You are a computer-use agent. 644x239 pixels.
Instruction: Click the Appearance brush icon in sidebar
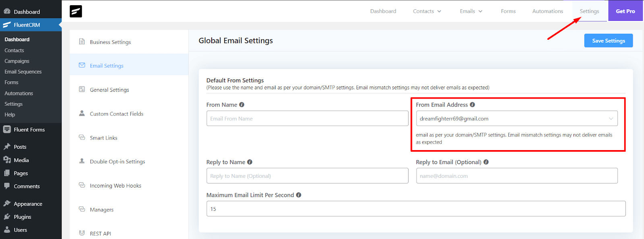7,204
